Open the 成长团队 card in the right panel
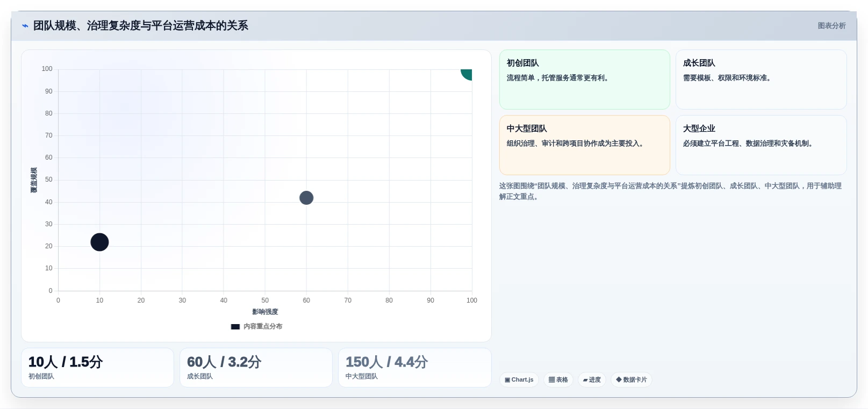The height and width of the screenshot is (409, 868). [x=761, y=80]
